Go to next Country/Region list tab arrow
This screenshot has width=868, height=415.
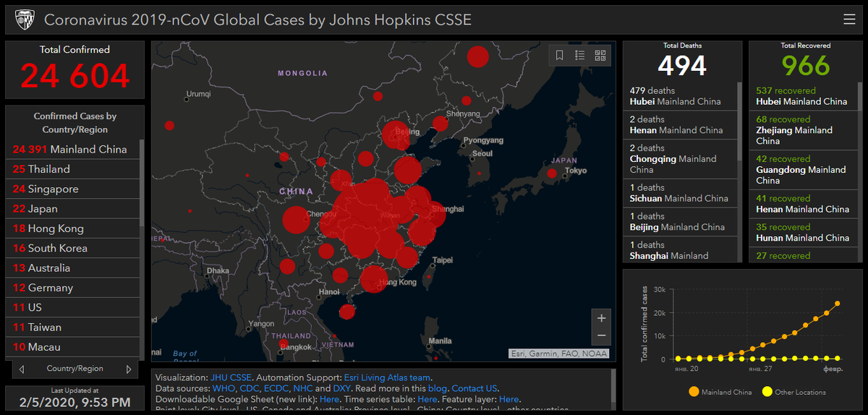pyautogui.click(x=129, y=369)
